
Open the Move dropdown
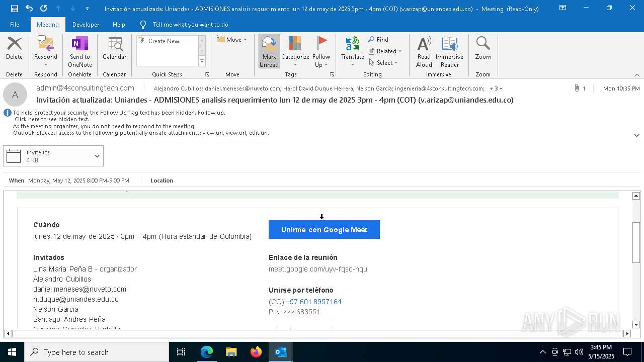click(x=232, y=40)
